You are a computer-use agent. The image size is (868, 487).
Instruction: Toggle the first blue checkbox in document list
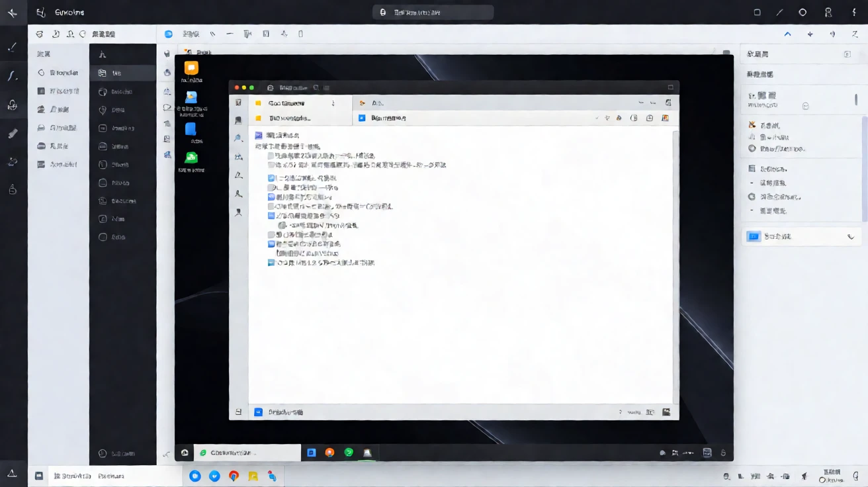pyautogui.click(x=271, y=178)
